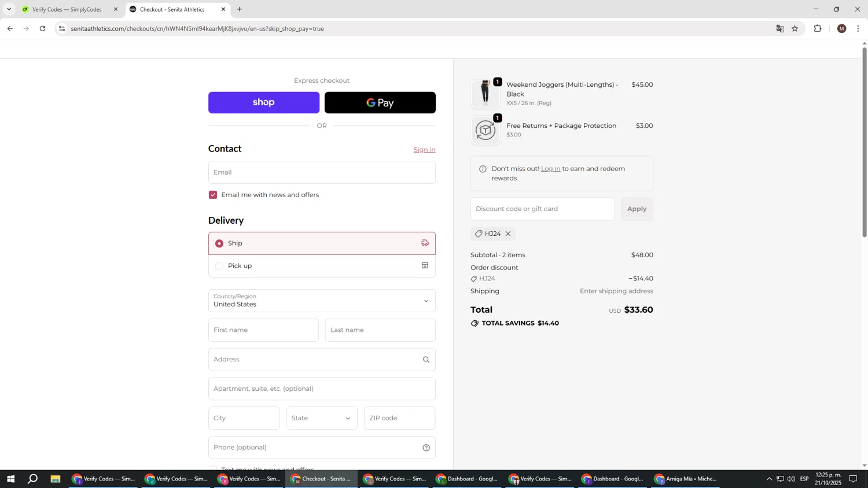Switch to Checkout - Senita taskbar window
868x488 pixels.
coord(321,479)
